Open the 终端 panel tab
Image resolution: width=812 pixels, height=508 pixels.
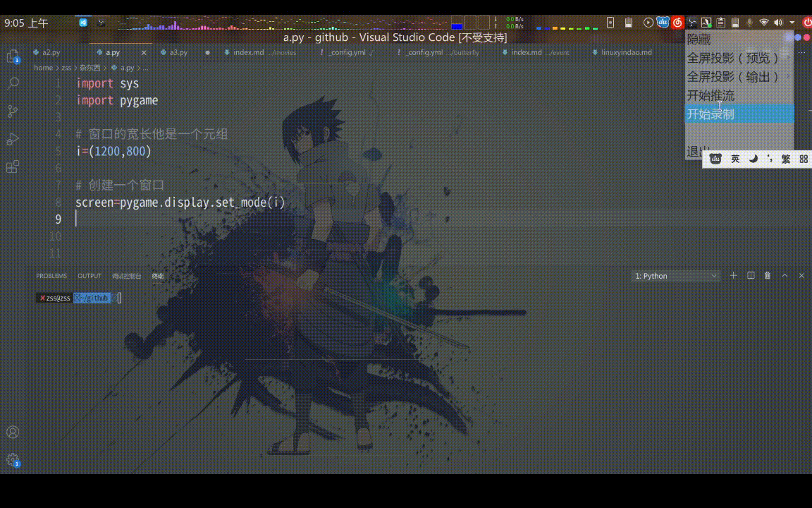pos(158,276)
